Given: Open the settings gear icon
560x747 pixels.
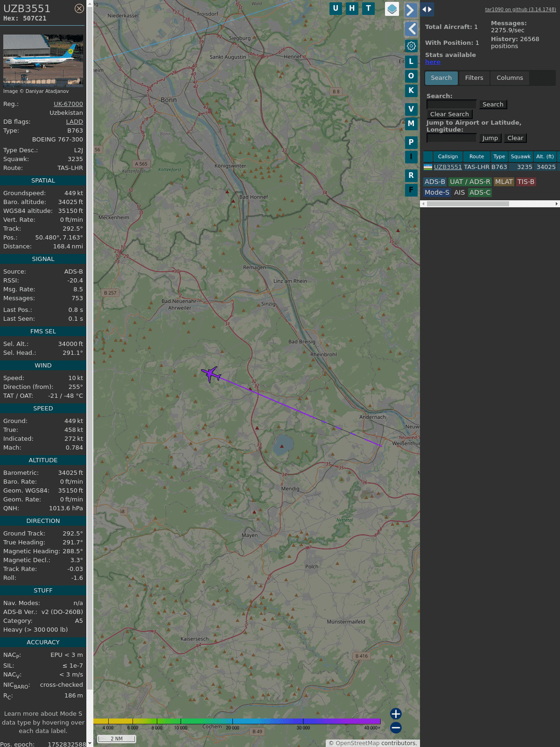Looking at the screenshot, I should 411,46.
